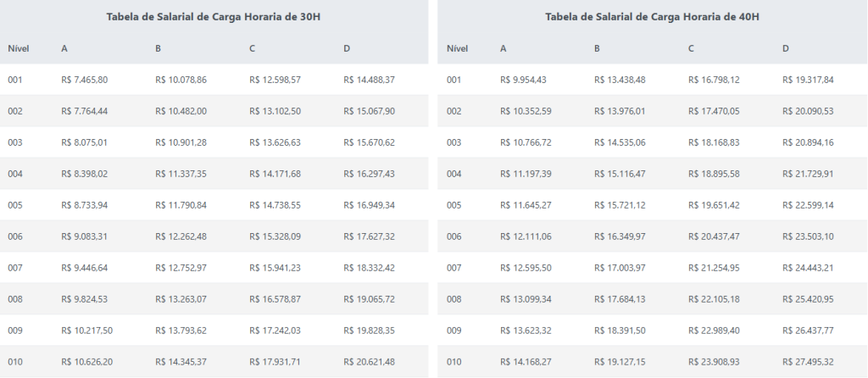Click the R$ 15.067,90 cell
The height and width of the screenshot is (378, 868).
369,111
